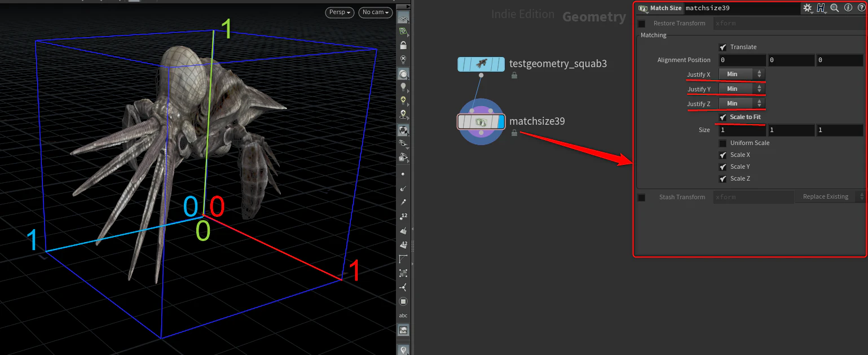Click the middle Size value field
This screenshot has width=868, height=355.
791,130
